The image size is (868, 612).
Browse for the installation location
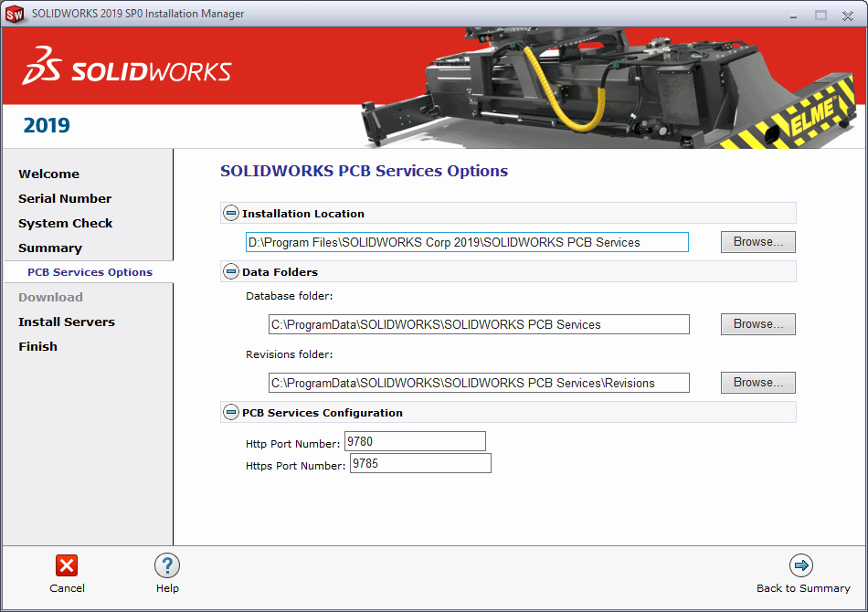click(757, 242)
